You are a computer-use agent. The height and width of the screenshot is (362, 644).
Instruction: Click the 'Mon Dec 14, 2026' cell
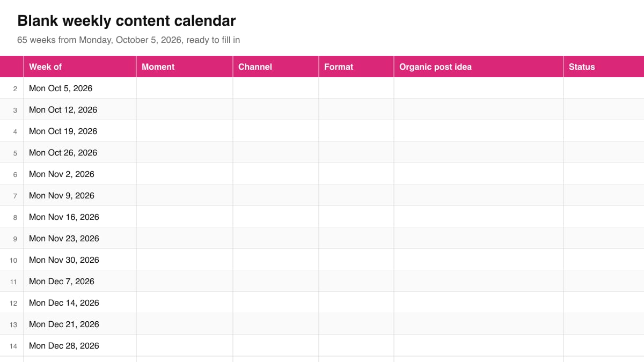coord(80,302)
